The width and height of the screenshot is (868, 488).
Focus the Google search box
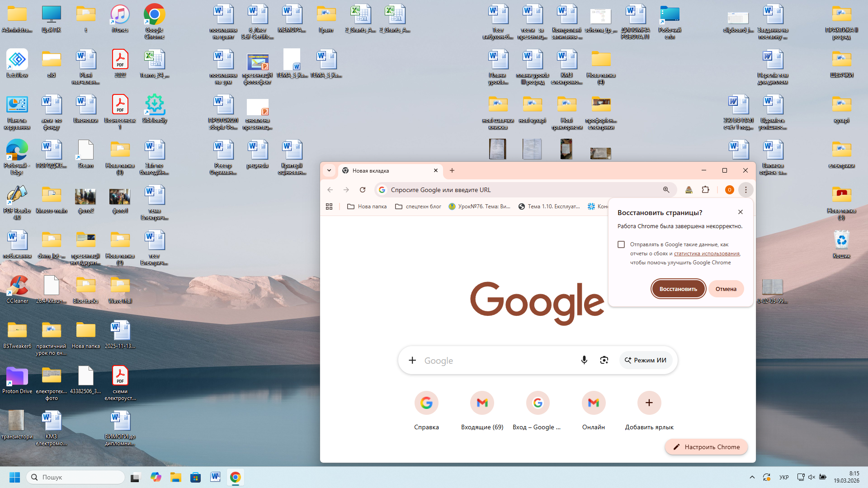tap(493, 360)
